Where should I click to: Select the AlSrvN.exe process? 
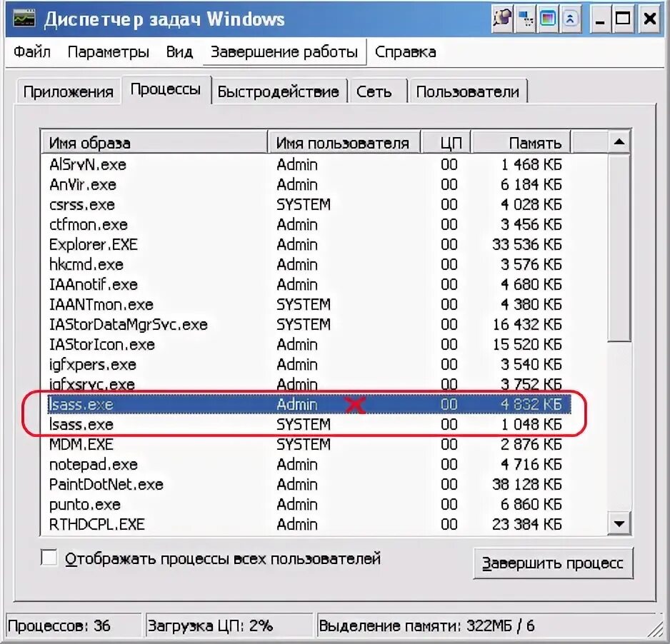point(309,164)
